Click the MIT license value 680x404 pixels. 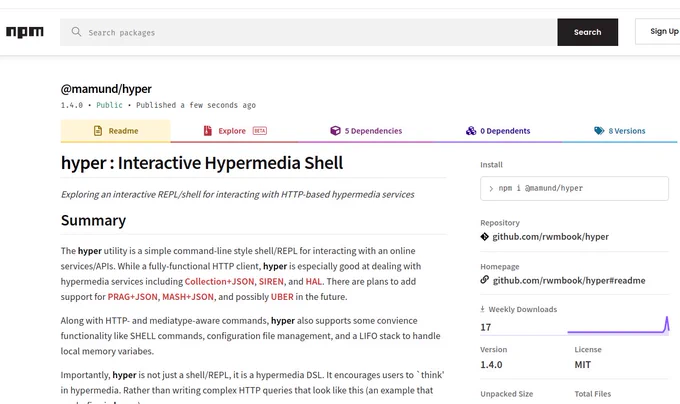[582, 365]
